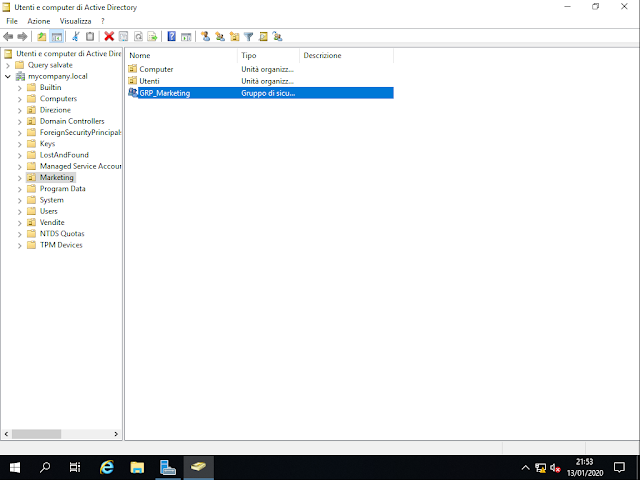Sort list by Tipo column
Screen dimensions: 640x480
click(x=268, y=56)
